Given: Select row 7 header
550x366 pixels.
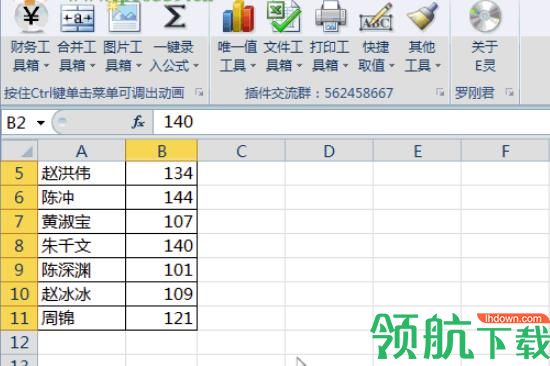Looking at the screenshot, I should [x=19, y=222].
